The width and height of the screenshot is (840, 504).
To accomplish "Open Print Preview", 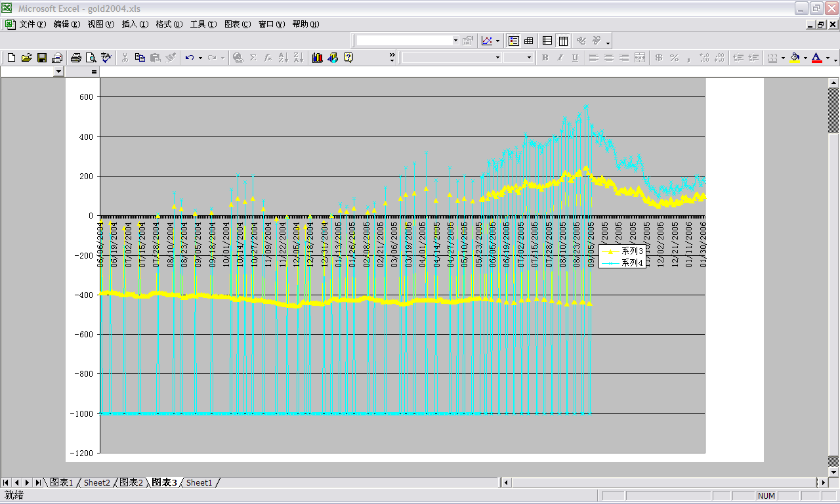I will (91, 58).
